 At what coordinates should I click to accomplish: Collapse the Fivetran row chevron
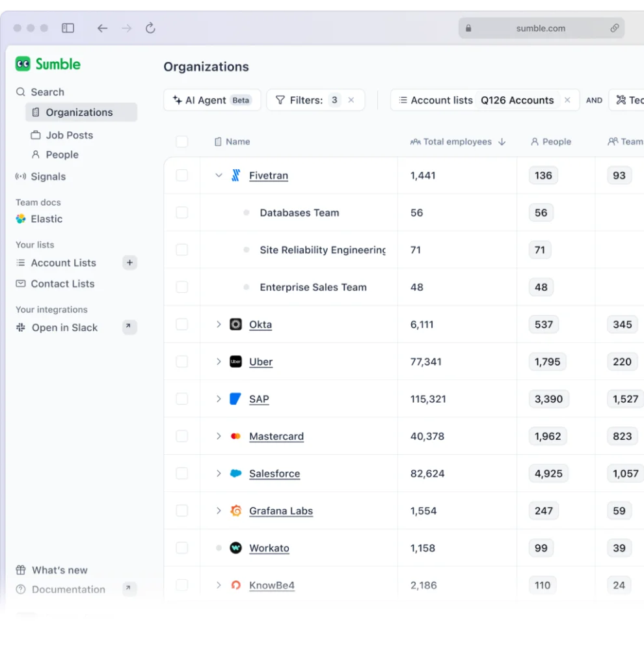(x=219, y=176)
